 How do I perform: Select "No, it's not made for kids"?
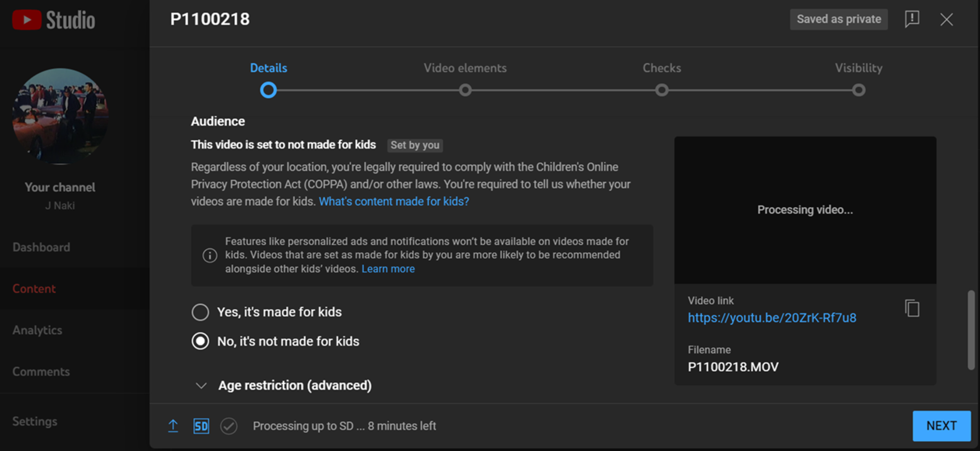(200, 341)
